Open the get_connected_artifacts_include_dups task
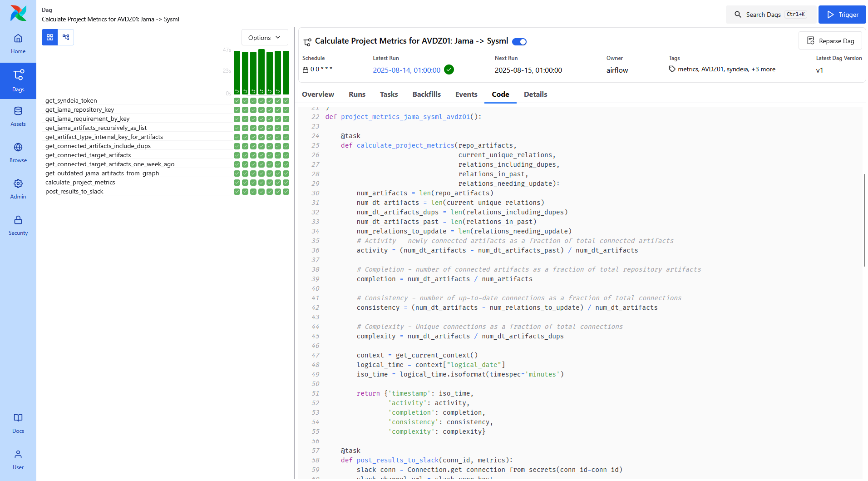 tap(98, 146)
